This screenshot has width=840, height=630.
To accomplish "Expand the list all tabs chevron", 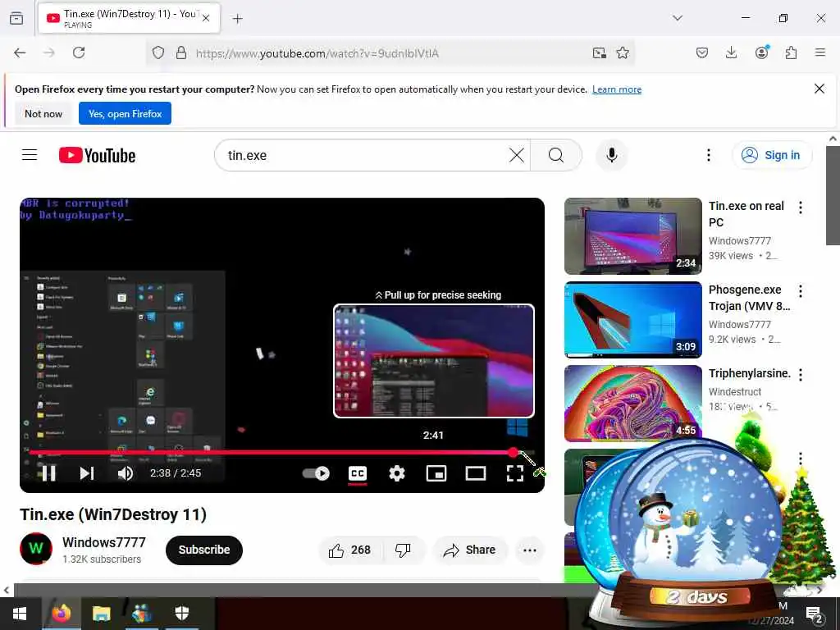I will point(678,18).
